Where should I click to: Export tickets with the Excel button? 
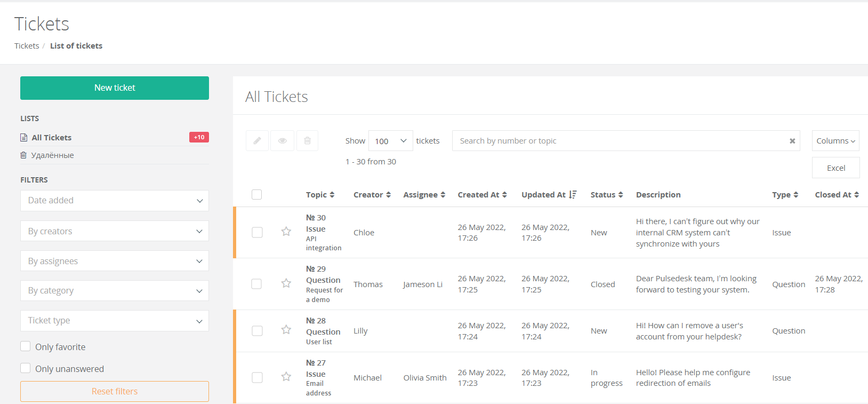pyautogui.click(x=836, y=168)
